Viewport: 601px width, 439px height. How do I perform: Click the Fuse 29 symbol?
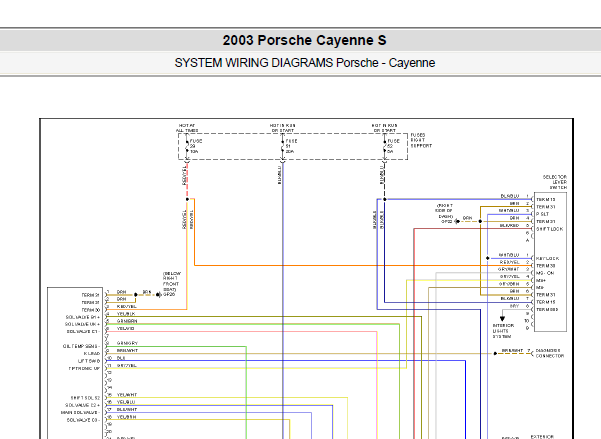click(x=187, y=146)
